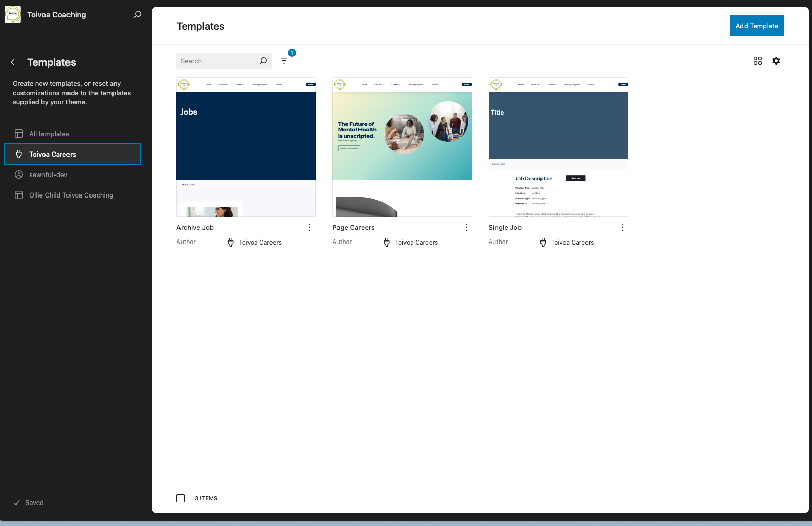Viewport: 812px width, 526px height.
Task: Click the magnifier icon in the Search field
Action: (263, 61)
